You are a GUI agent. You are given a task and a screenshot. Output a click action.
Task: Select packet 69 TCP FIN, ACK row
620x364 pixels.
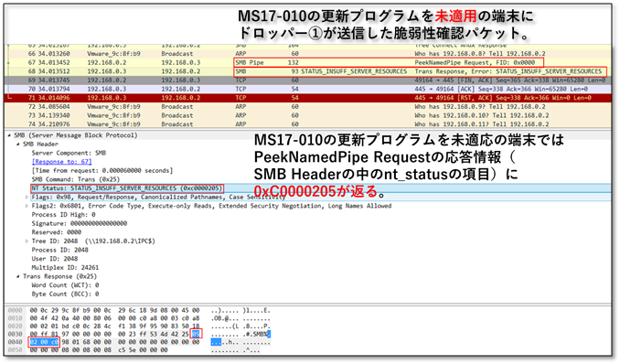point(307,80)
